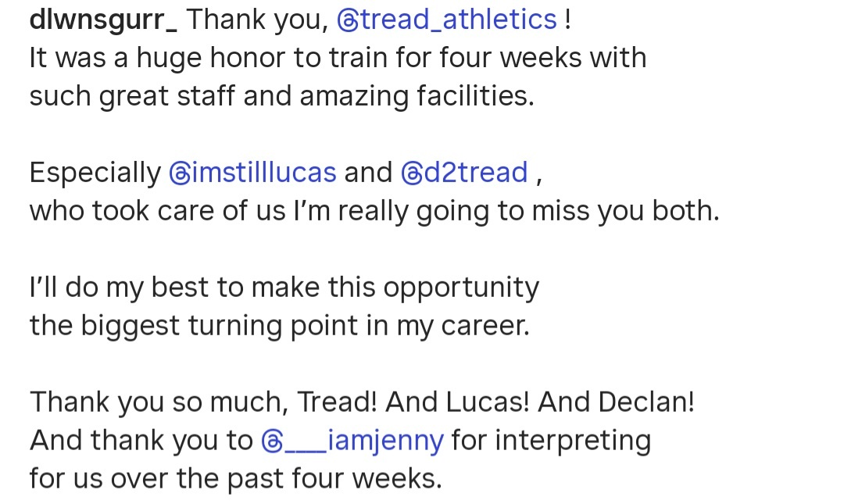Click the Threads icon before d2tread
The image size is (844, 504).
(411, 173)
